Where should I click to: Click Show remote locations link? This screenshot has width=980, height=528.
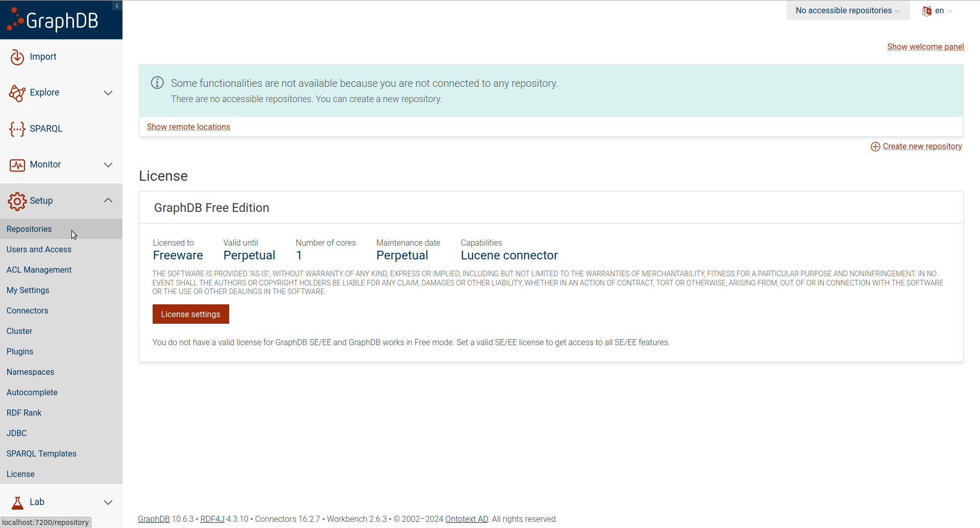(x=188, y=127)
